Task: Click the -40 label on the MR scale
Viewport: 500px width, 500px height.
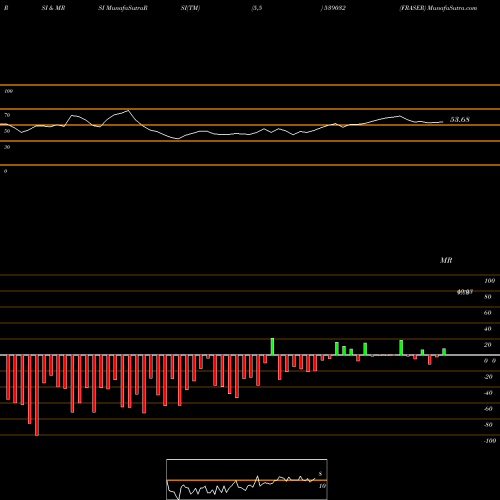Action: pos(488,393)
